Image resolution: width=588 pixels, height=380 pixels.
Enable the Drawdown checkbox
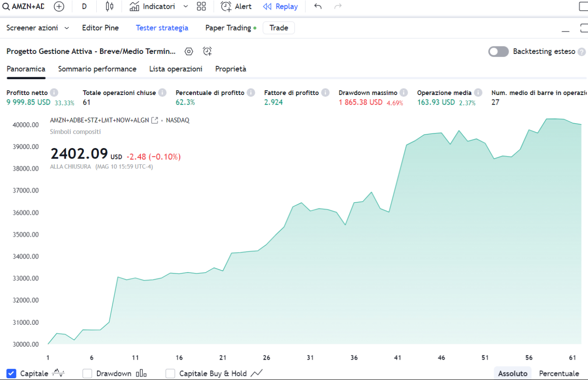click(x=87, y=373)
